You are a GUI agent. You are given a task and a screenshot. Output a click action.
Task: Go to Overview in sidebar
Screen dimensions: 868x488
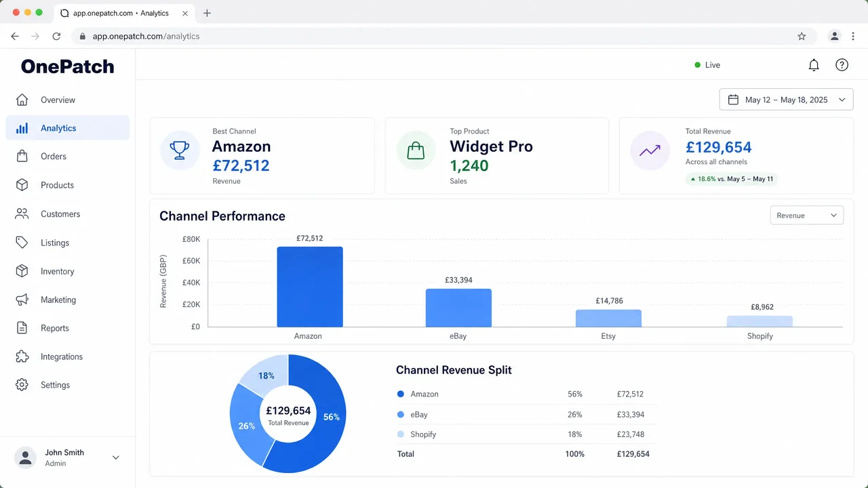click(58, 100)
